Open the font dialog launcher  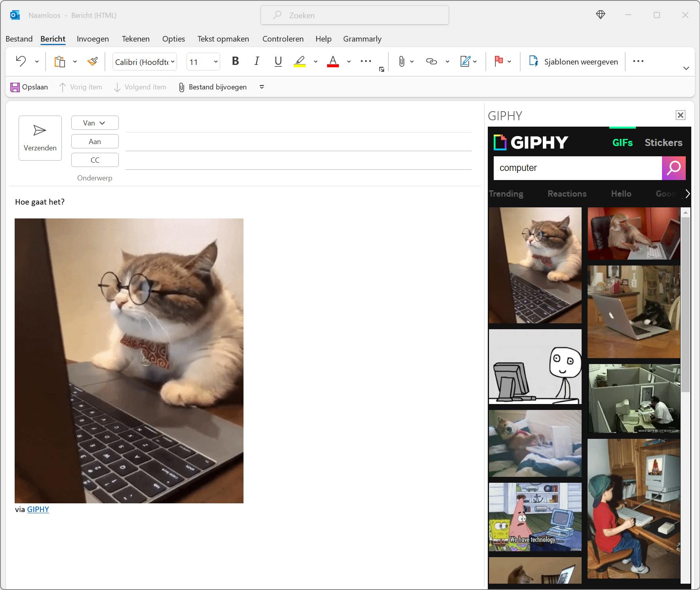382,69
